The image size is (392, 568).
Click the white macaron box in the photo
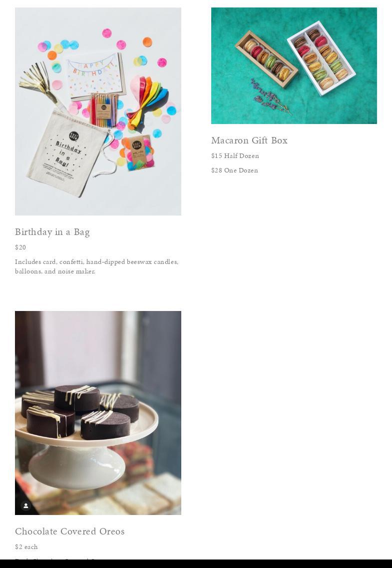click(x=321, y=58)
